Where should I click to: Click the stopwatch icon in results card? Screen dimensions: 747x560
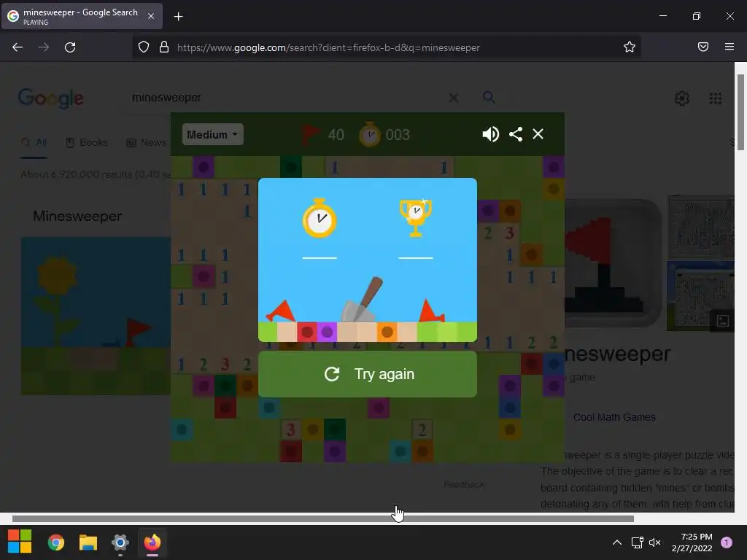[x=320, y=218]
